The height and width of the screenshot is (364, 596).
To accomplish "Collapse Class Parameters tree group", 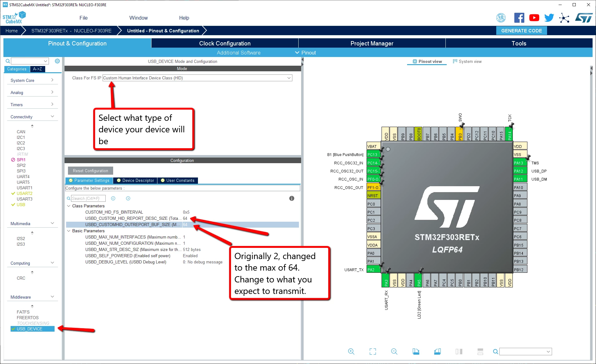I will point(69,206).
